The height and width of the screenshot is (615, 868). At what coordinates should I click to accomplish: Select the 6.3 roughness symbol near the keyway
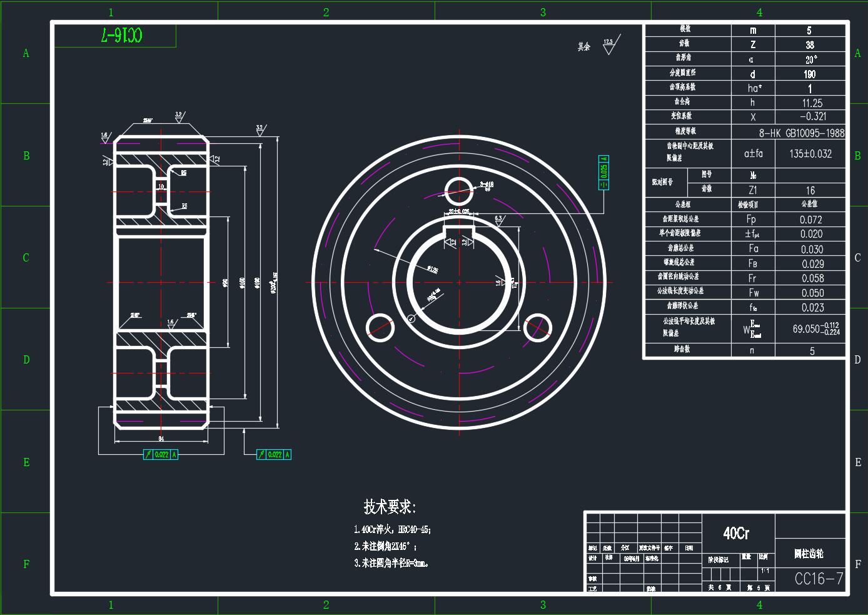coord(499,220)
